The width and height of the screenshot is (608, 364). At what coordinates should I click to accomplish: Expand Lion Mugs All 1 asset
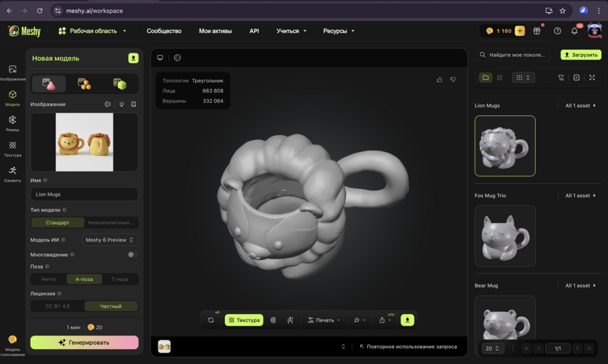click(580, 105)
